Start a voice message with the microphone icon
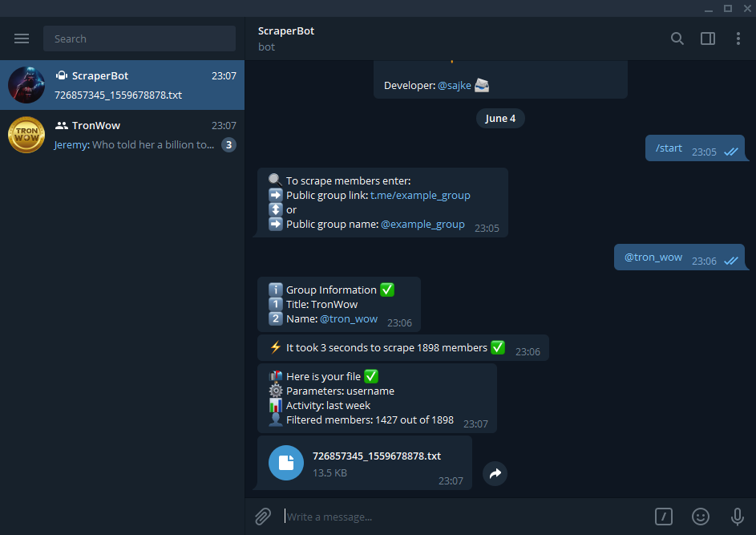756x535 pixels. point(736,517)
